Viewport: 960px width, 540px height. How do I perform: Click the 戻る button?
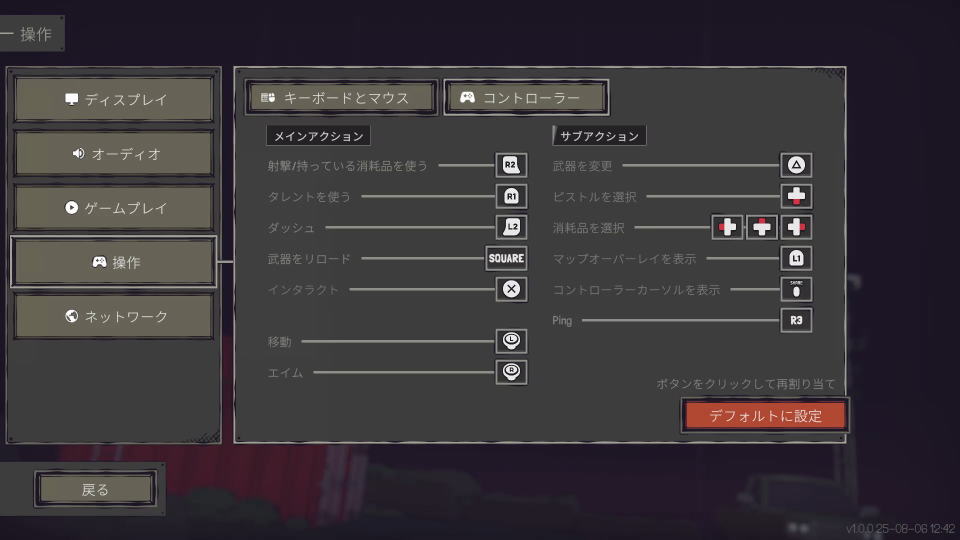[95, 489]
